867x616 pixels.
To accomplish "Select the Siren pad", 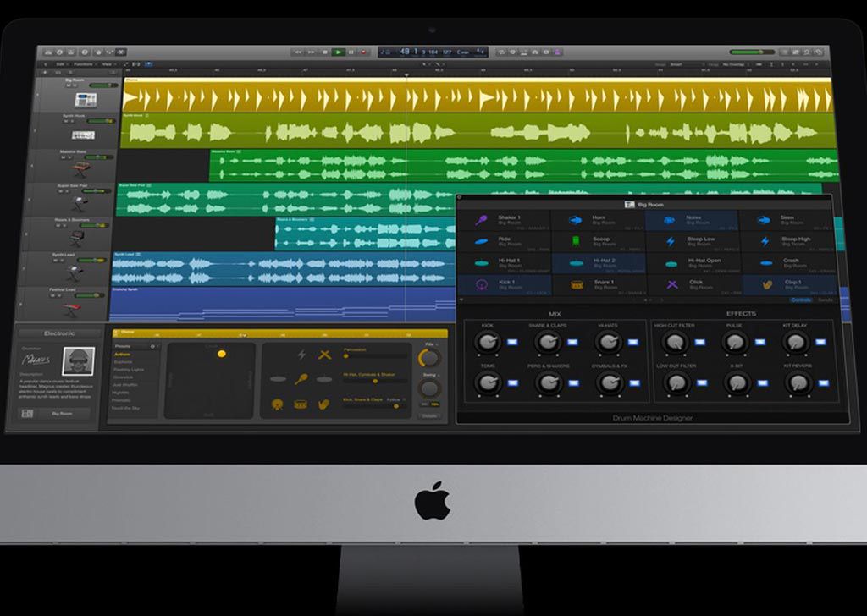I will tap(787, 220).
